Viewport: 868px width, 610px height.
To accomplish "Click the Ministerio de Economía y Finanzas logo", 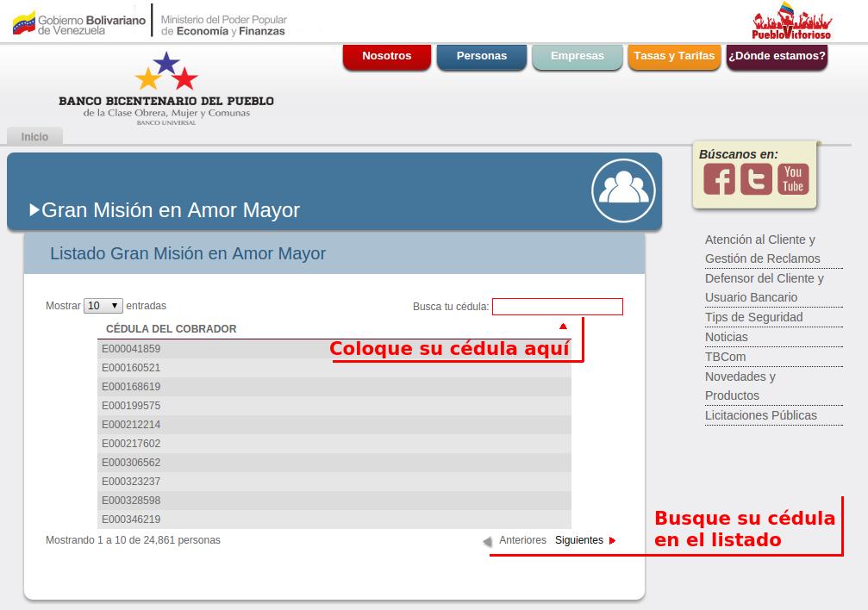I will pos(223,26).
